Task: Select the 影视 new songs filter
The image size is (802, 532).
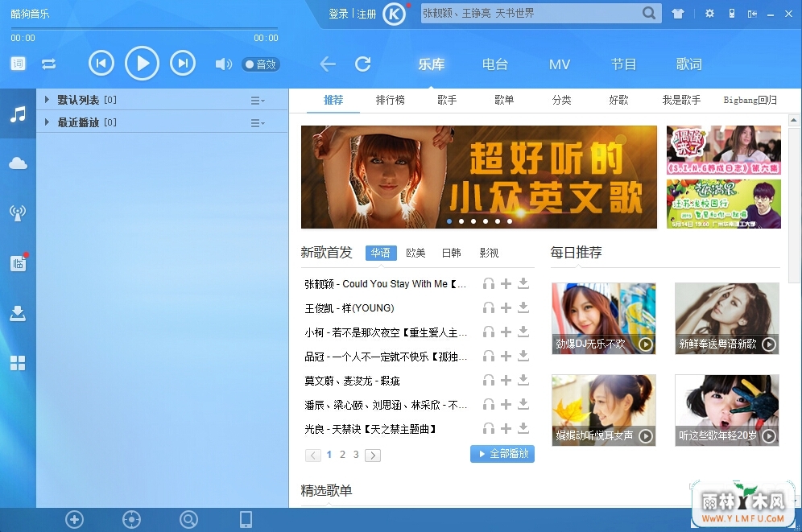Action: pos(489,253)
